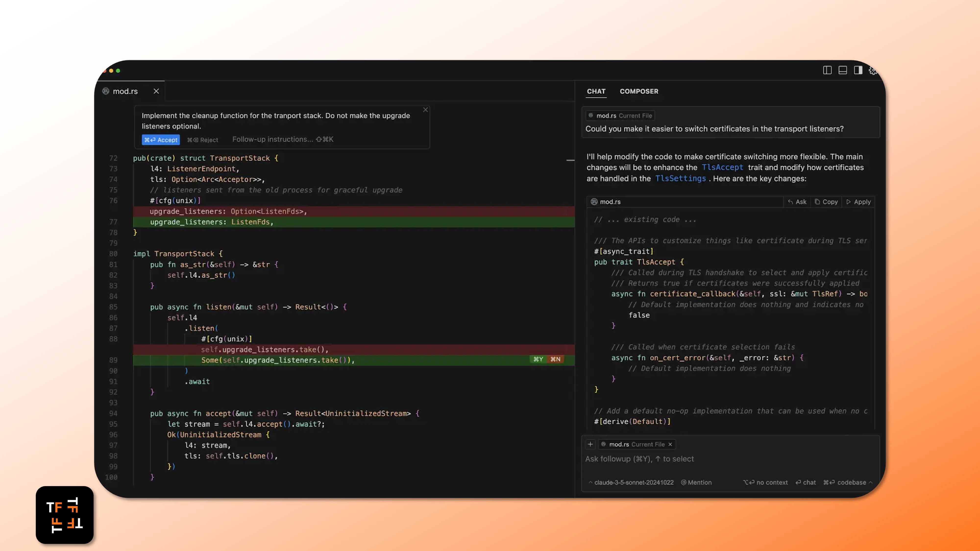Accept the proposed inline edit
The image size is (980, 551).
pyautogui.click(x=161, y=140)
